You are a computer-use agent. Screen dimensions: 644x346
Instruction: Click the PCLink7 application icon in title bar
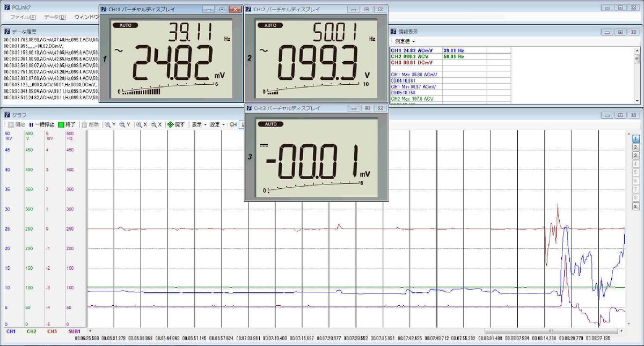pyautogui.click(x=6, y=8)
